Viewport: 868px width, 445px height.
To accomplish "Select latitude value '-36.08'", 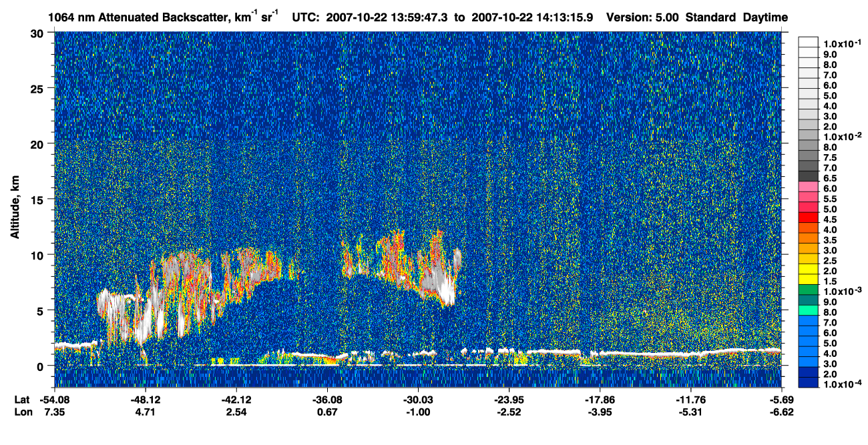I will click(x=327, y=400).
